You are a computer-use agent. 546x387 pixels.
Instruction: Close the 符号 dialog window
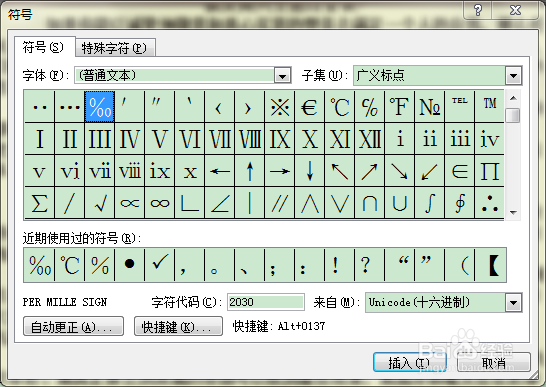pos(515,10)
